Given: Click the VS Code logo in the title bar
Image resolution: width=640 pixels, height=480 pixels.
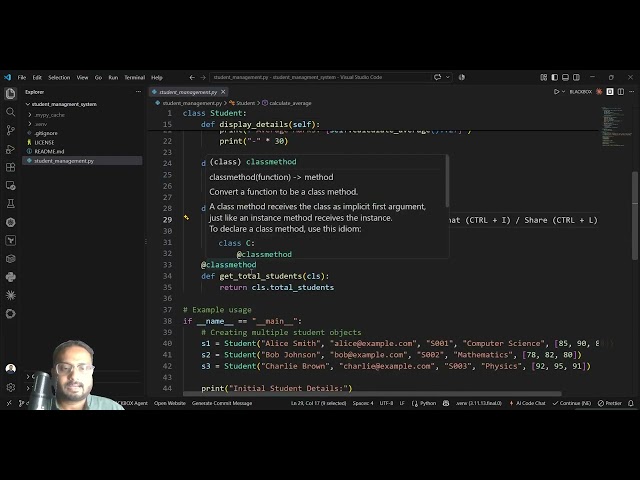Looking at the screenshot, I should (7, 77).
